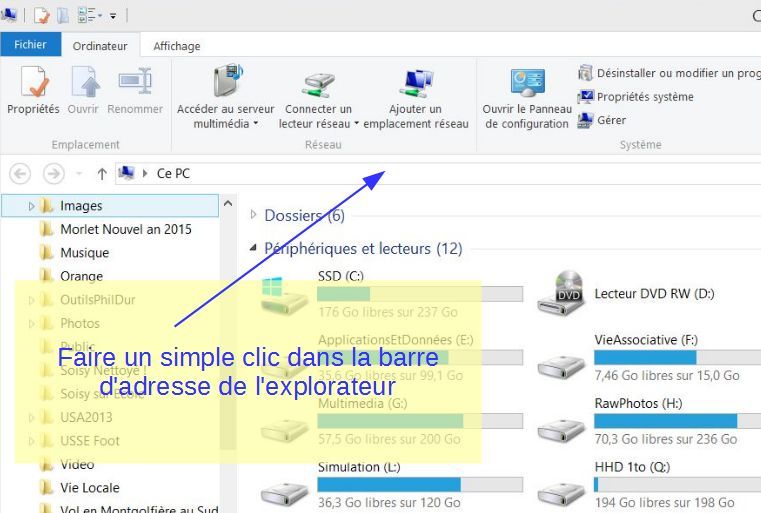Click Simulation (L:) usage bar
Viewport: 761px width, 513px height.
point(420,484)
